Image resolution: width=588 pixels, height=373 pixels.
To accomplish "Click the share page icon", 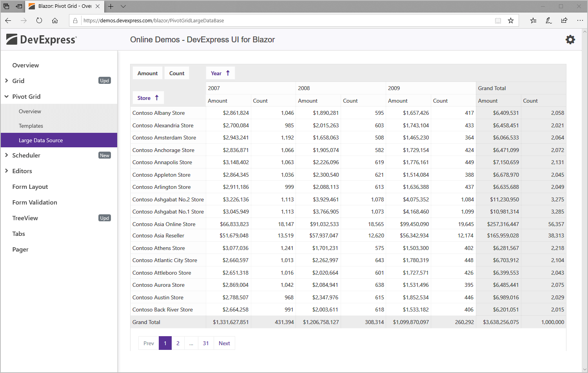I will coord(564,21).
